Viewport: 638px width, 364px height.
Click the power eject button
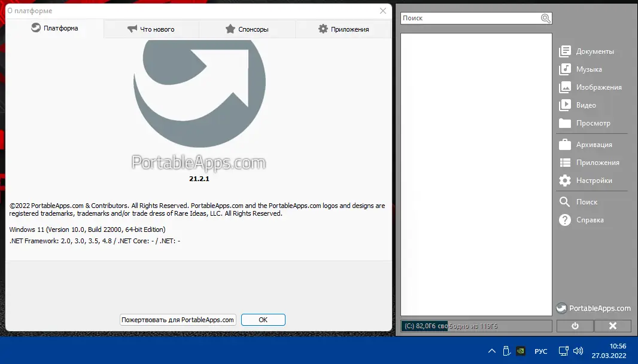pyautogui.click(x=575, y=326)
